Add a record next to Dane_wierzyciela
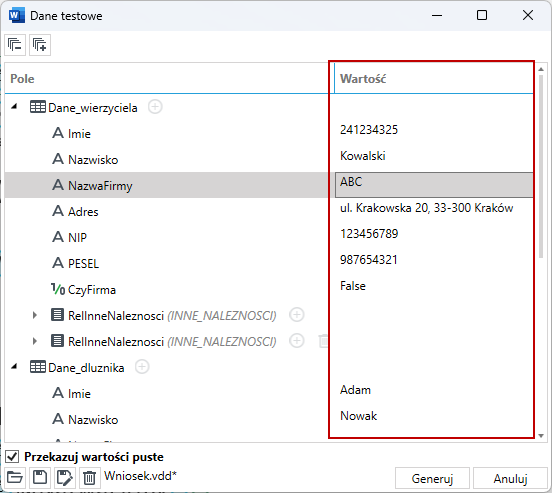This screenshot has height=493, width=552. (x=155, y=107)
